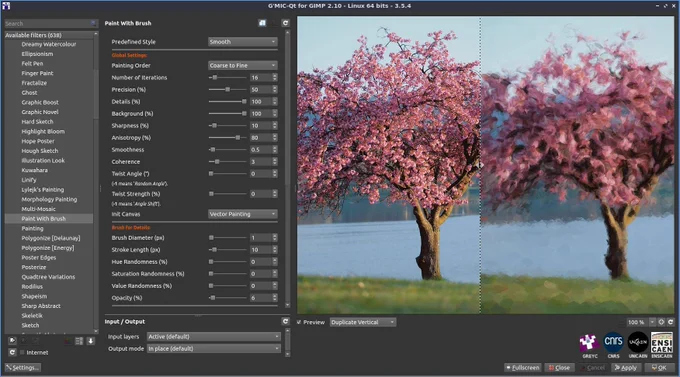Select the Sketch filter
The image size is (680, 377).
[30, 325]
